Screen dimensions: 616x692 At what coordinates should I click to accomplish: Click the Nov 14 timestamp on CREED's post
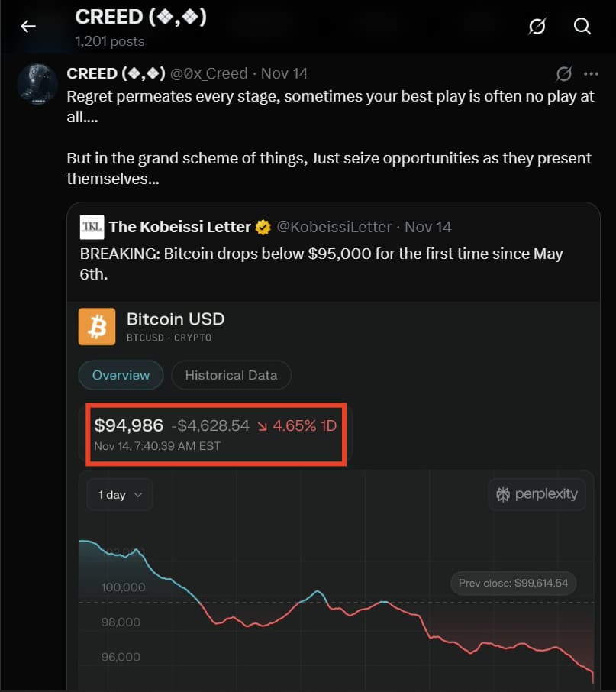pyautogui.click(x=284, y=73)
